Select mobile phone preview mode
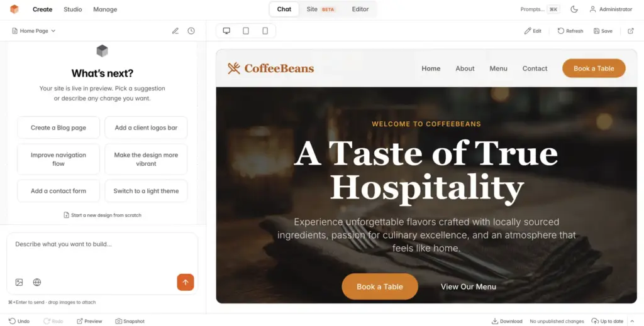The height and width of the screenshot is (326, 644). pos(265,31)
